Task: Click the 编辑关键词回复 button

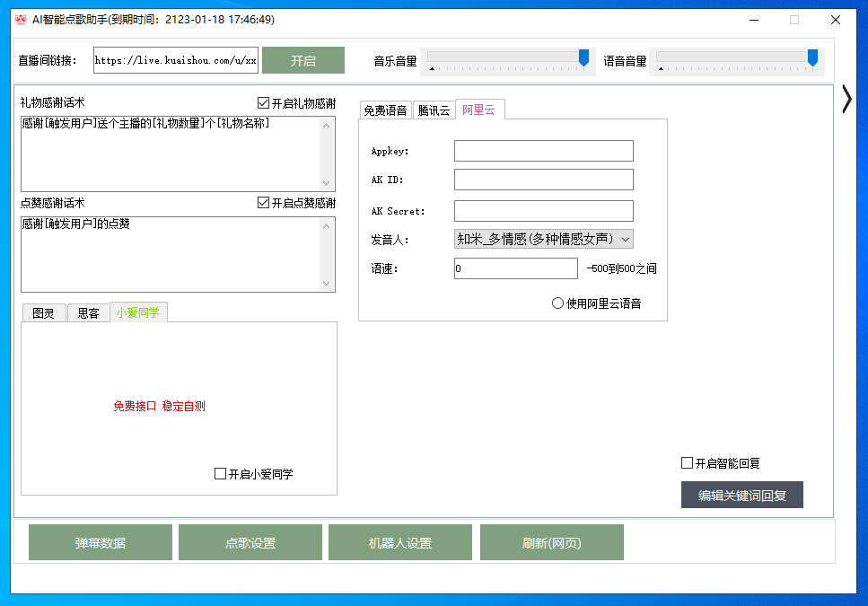Action: pyautogui.click(x=741, y=496)
